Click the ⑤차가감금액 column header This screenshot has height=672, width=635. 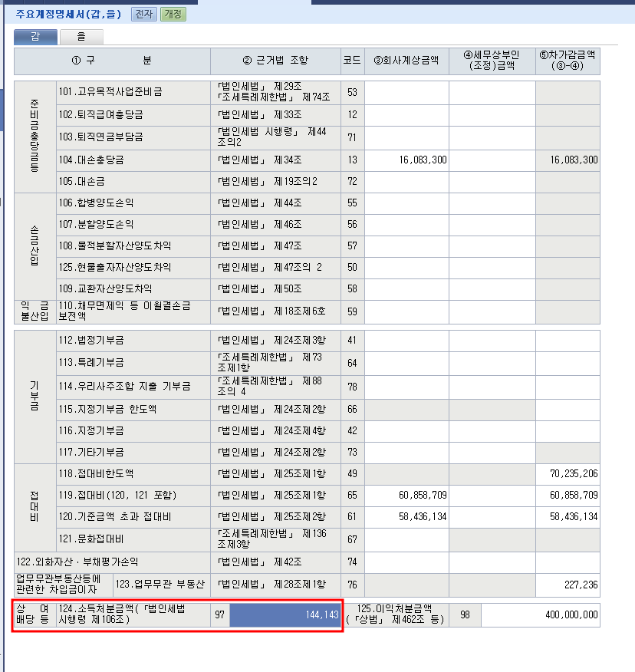pos(568,61)
